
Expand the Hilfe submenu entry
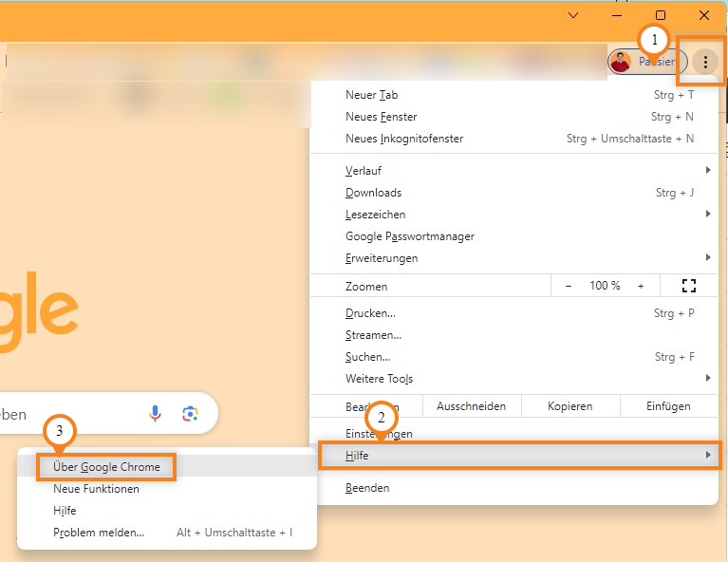click(x=519, y=455)
